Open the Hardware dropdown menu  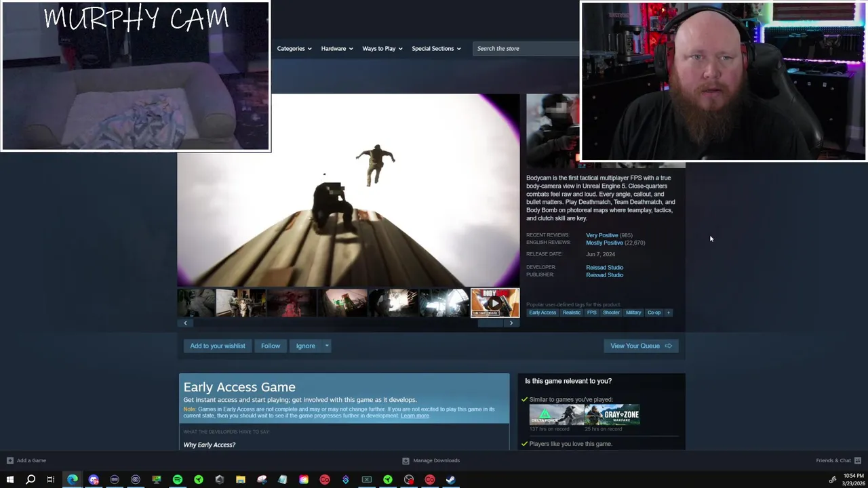(x=336, y=49)
